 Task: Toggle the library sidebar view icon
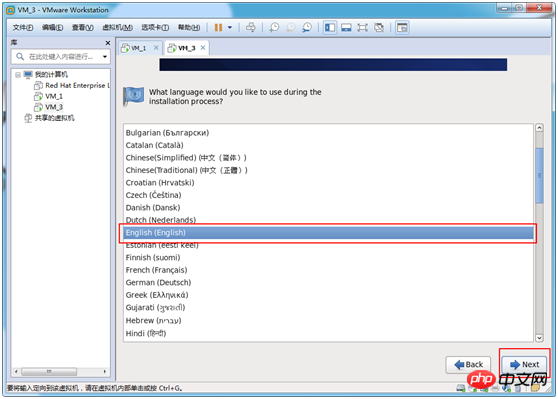point(330,27)
